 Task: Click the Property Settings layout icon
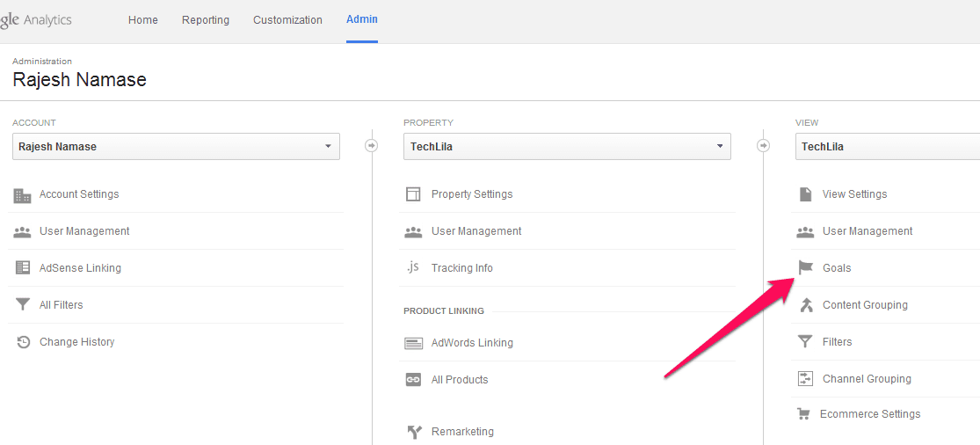[413, 194]
